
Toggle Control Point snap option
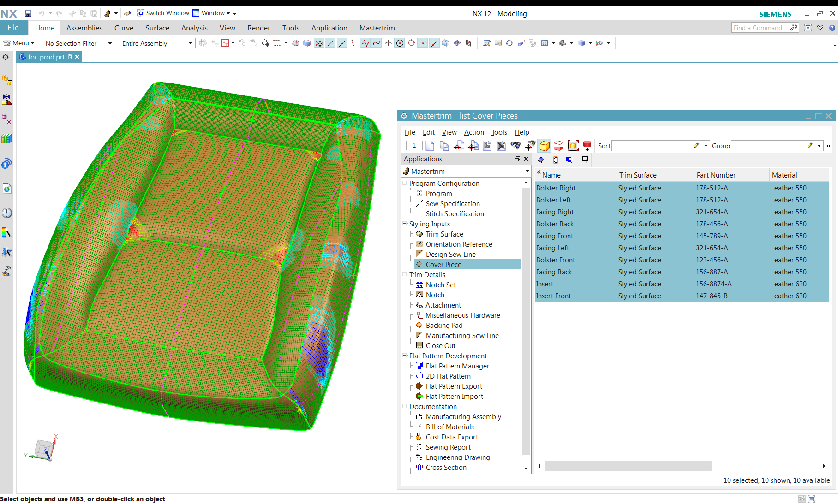pos(353,43)
